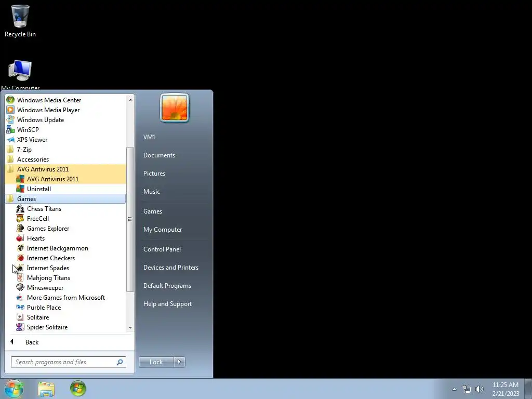Image resolution: width=532 pixels, height=399 pixels.
Task: Open Help and Support
Action: [x=167, y=304]
